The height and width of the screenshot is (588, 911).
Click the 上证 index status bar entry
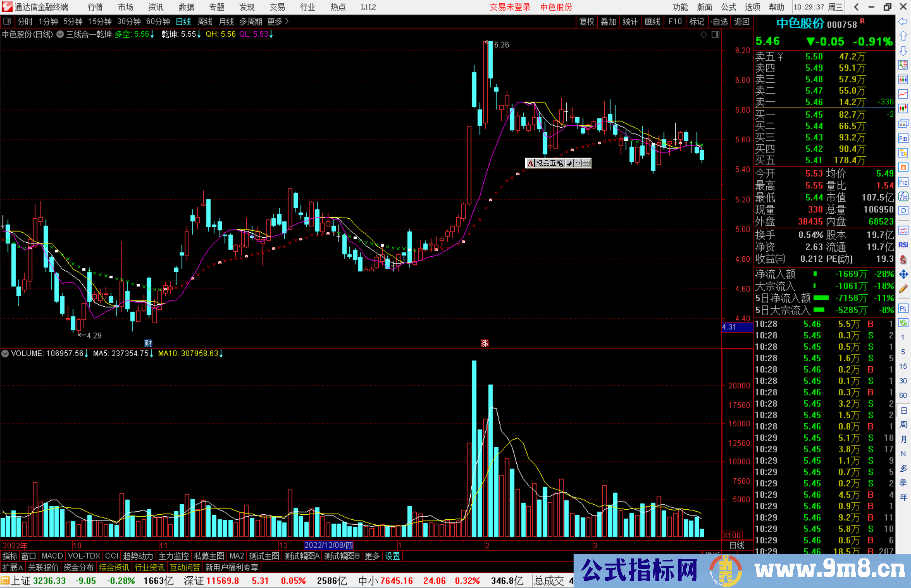[x=20, y=581]
